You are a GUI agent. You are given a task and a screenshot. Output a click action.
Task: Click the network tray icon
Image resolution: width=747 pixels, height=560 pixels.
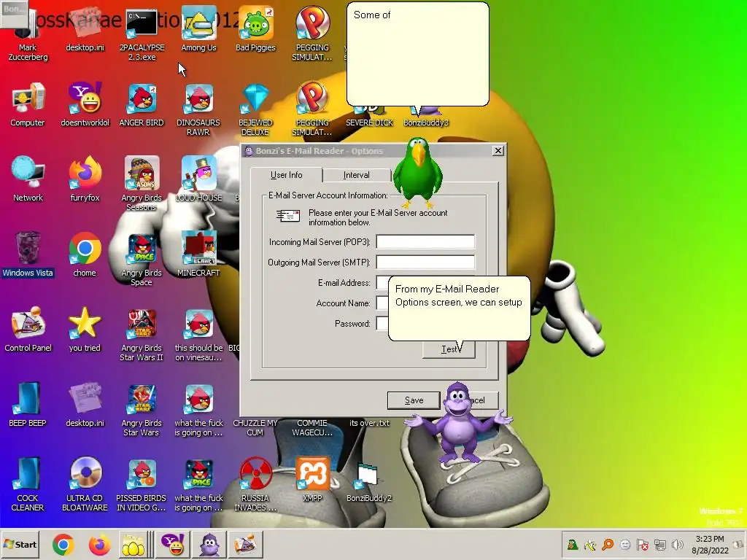click(659, 544)
